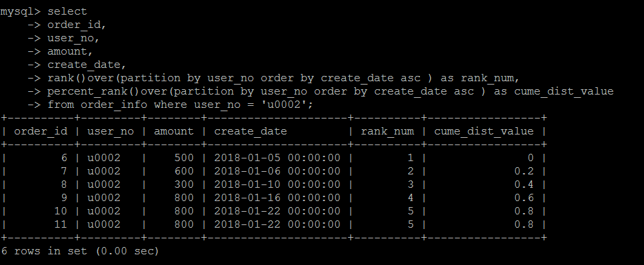
Task: Click cume_dist_value 0.8 in order 10 row
Action: 524,211
